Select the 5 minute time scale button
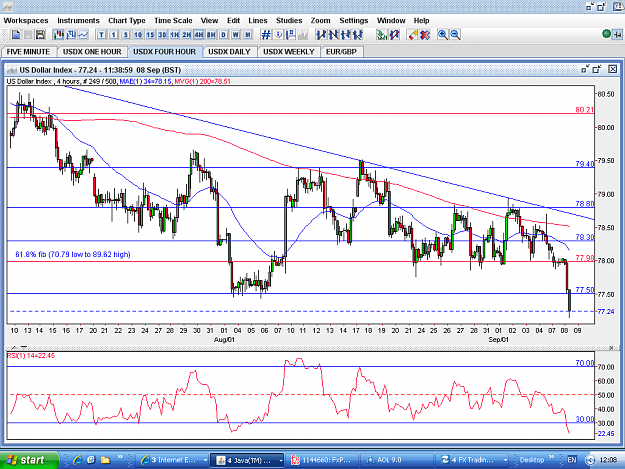This screenshot has height=469, width=625. 126,35
